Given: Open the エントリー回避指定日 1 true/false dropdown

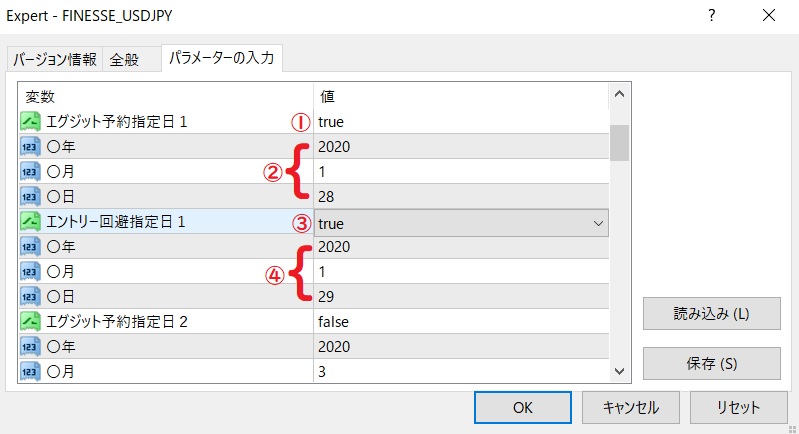Looking at the screenshot, I should 598,223.
